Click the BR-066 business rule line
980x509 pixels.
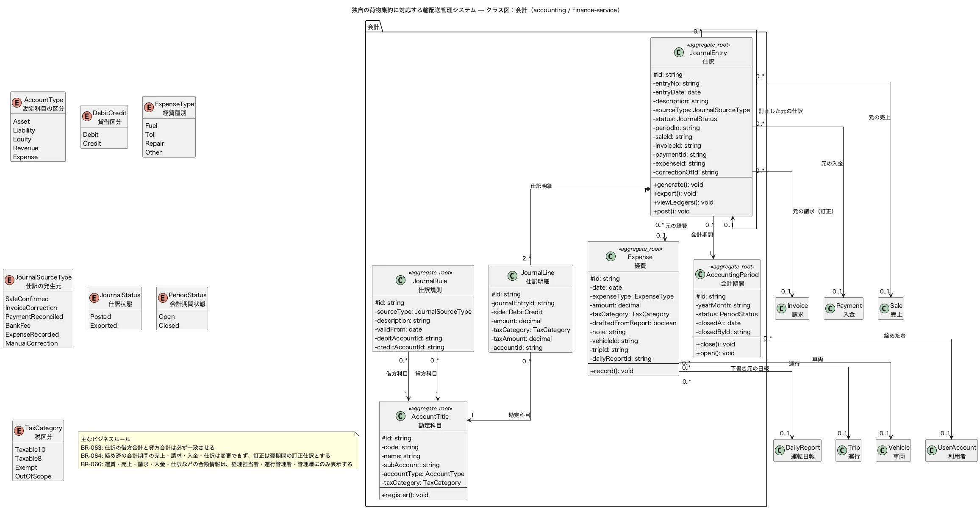tap(217, 465)
